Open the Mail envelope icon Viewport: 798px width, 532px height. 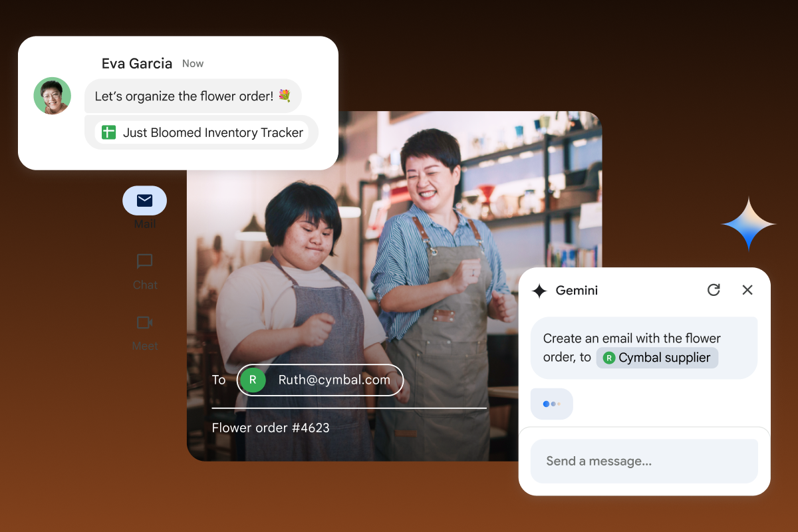[144, 200]
